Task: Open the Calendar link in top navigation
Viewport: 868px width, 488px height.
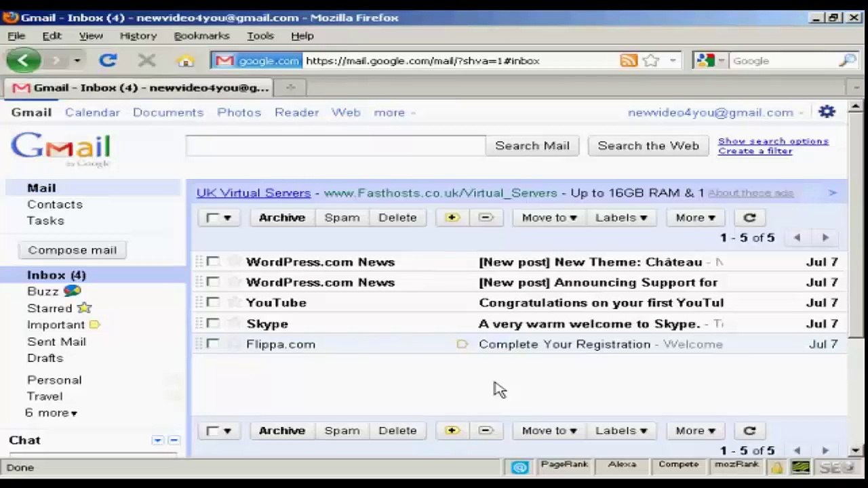Action: pos(92,113)
